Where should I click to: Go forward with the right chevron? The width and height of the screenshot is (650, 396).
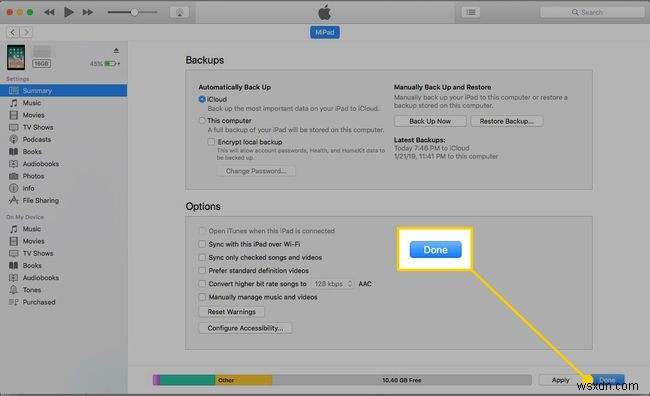pos(26,32)
